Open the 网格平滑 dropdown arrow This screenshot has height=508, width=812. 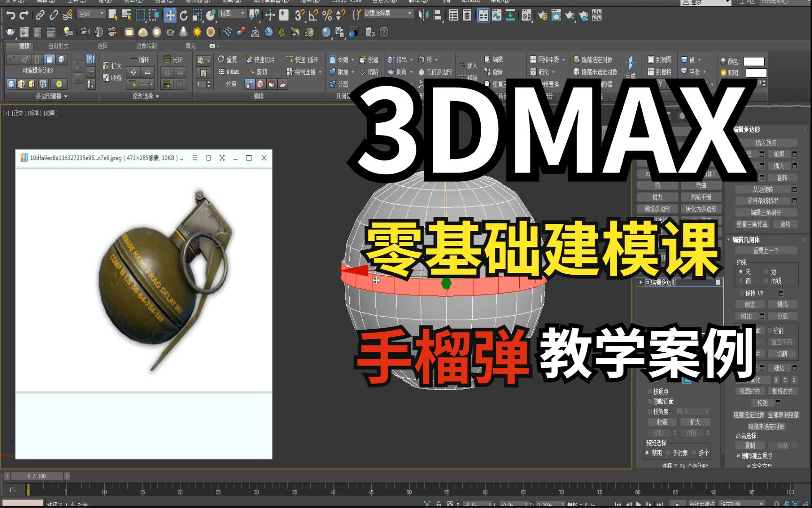tap(563, 60)
